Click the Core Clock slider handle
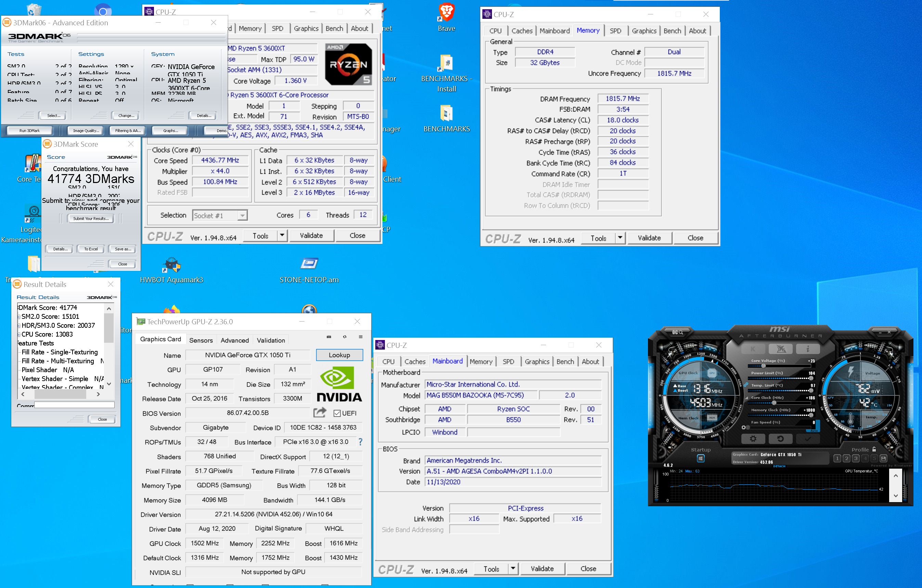This screenshot has height=588, width=922. coord(774,402)
